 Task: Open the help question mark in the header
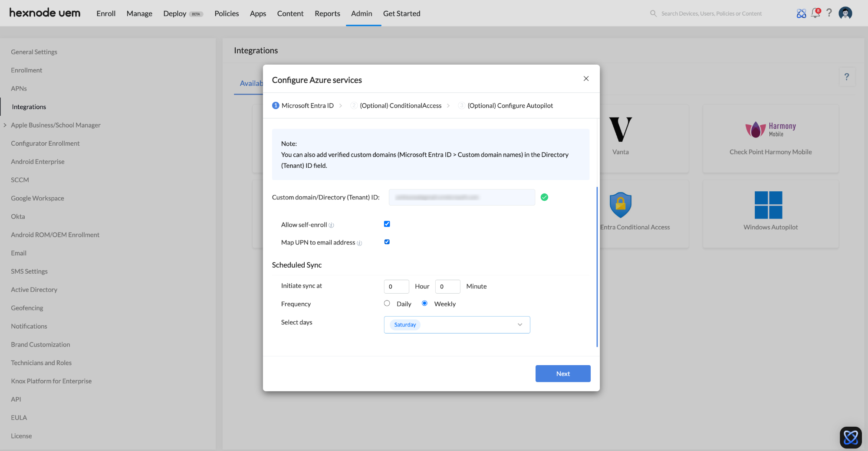tap(829, 13)
